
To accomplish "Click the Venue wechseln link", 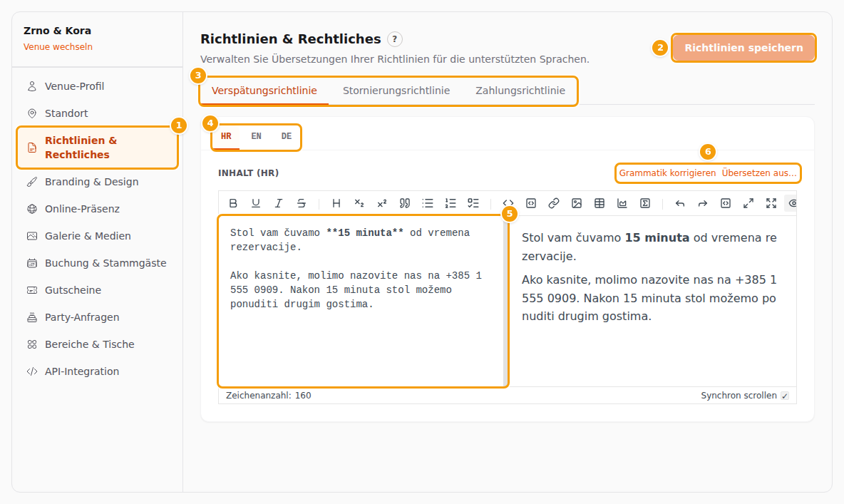I will pos(58,47).
